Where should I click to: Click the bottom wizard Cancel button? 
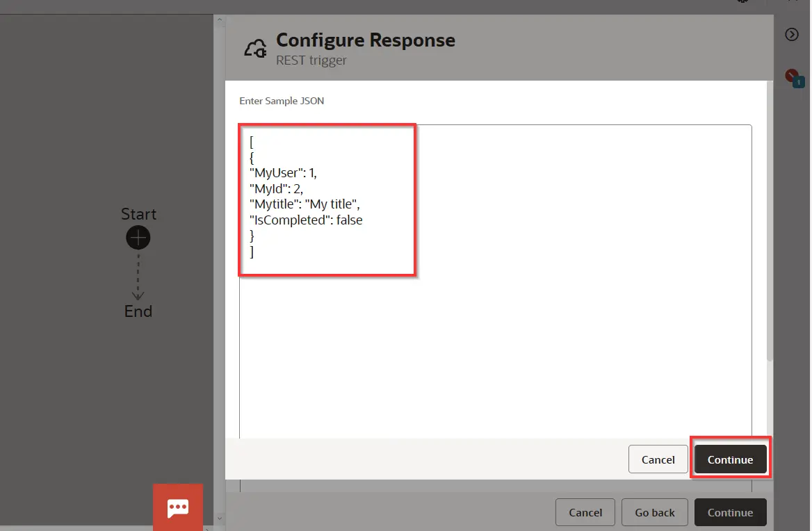pos(585,512)
